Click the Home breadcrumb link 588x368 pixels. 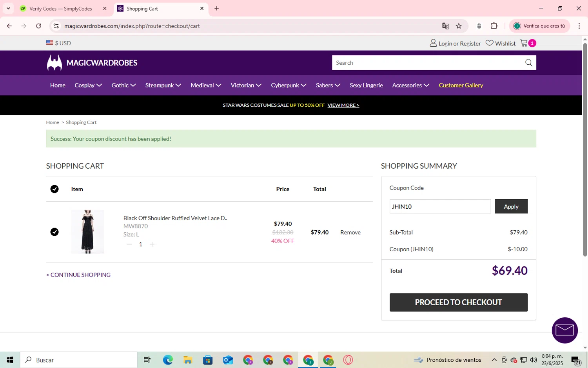53,122
